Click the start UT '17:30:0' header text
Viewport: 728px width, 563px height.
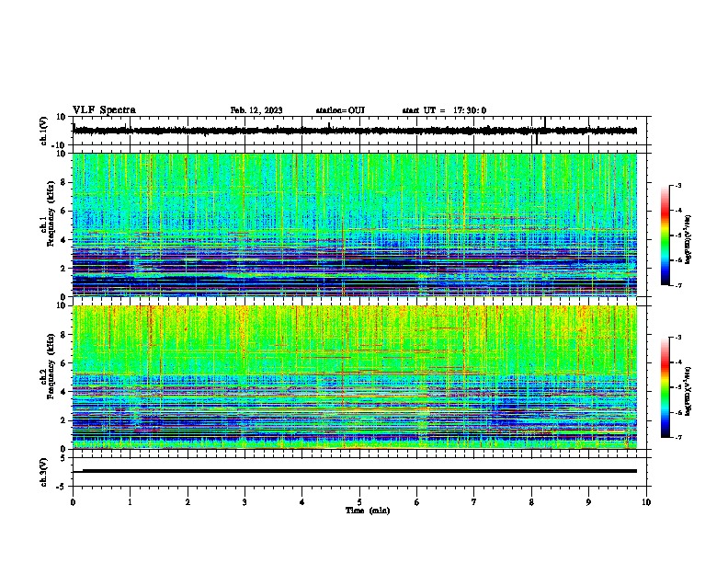click(x=470, y=110)
